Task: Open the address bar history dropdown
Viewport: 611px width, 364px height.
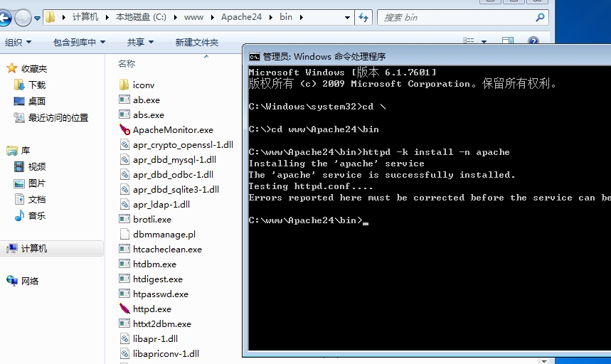Action: pyautogui.click(x=347, y=18)
